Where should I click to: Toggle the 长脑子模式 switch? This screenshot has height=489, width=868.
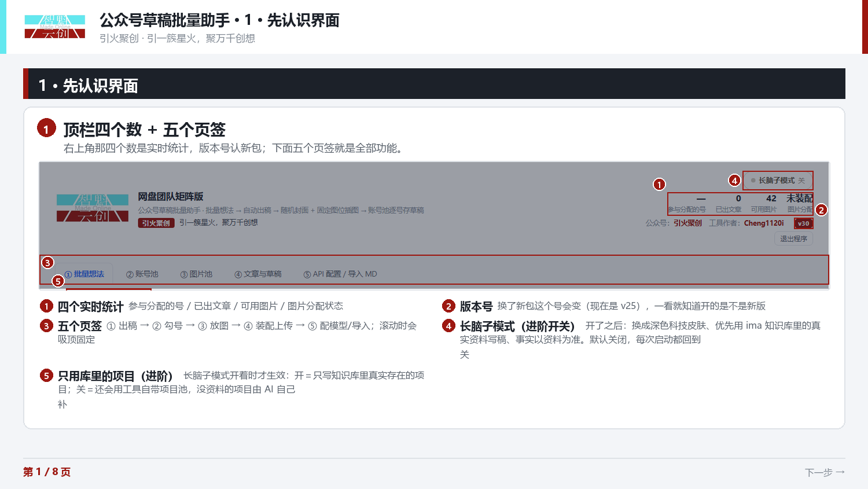point(778,181)
